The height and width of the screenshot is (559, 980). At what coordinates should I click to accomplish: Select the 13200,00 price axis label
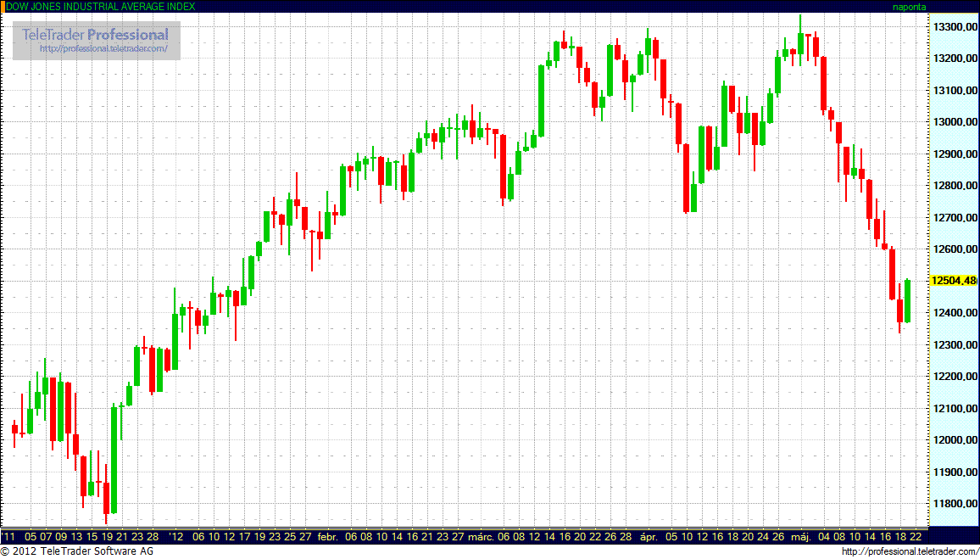[955, 59]
